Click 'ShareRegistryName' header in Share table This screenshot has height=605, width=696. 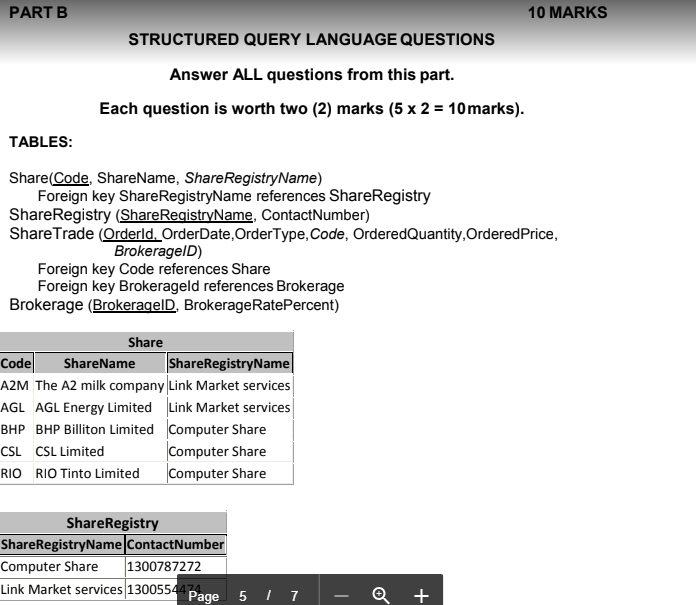[229, 364]
